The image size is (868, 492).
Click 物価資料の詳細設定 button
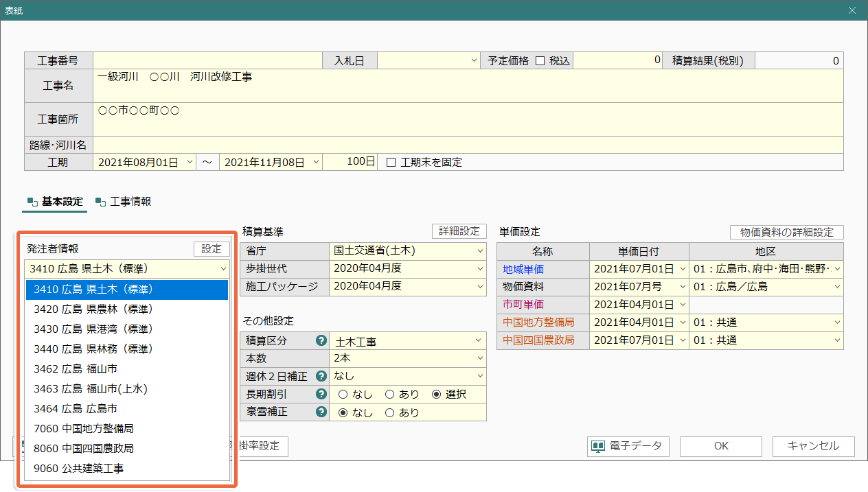tap(787, 233)
